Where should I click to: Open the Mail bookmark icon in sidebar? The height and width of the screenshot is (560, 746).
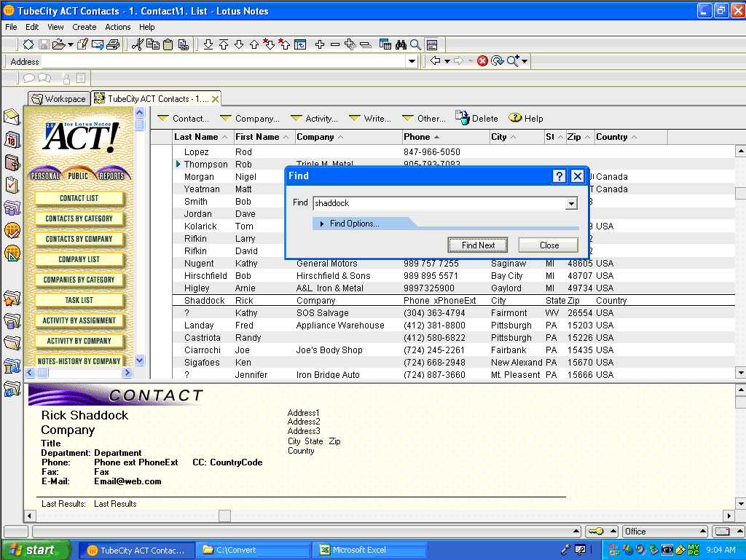pos(12,117)
